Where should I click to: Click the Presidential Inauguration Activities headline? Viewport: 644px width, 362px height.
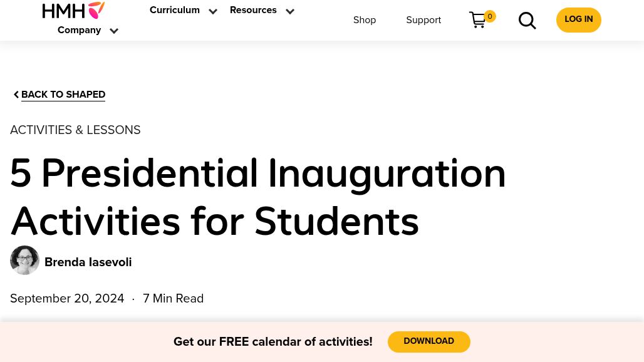[258, 198]
